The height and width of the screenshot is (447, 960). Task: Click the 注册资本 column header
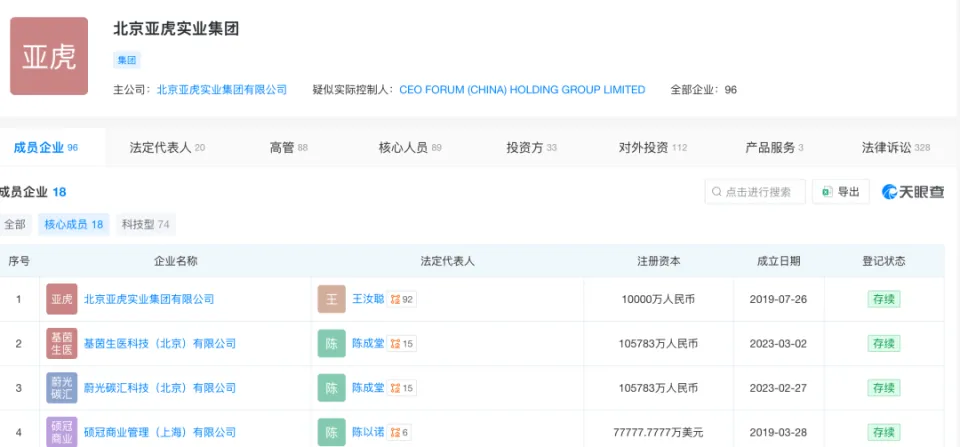pos(658,261)
